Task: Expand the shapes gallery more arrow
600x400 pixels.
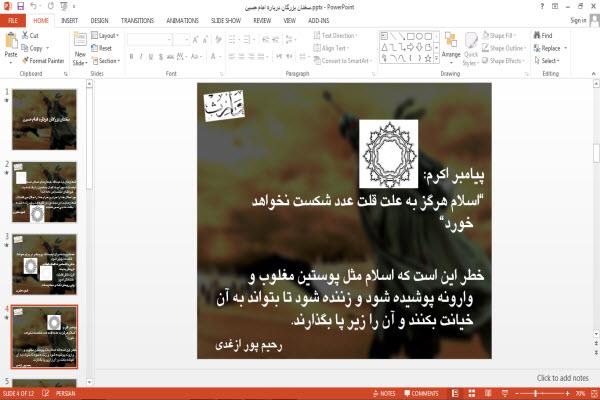Action: [437, 58]
